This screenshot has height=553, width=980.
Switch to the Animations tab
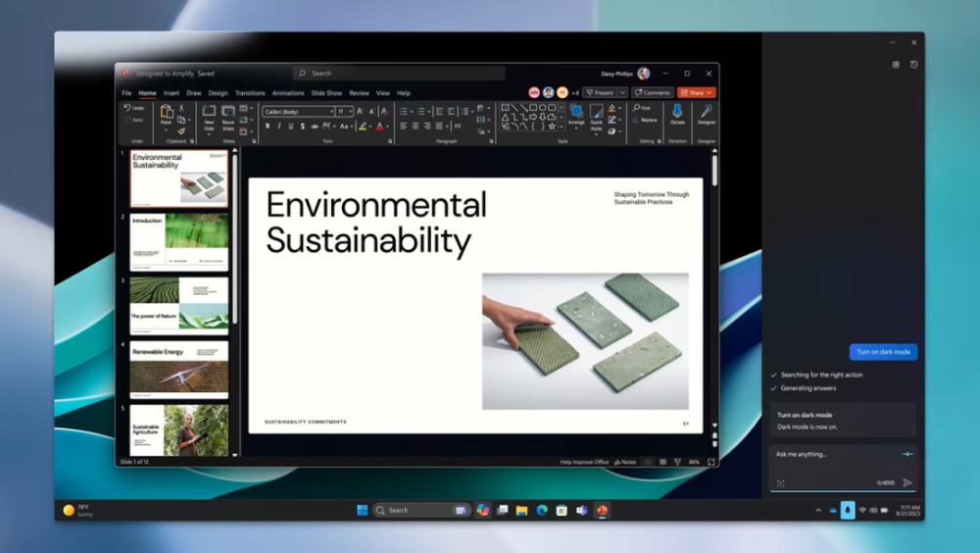[x=288, y=93]
